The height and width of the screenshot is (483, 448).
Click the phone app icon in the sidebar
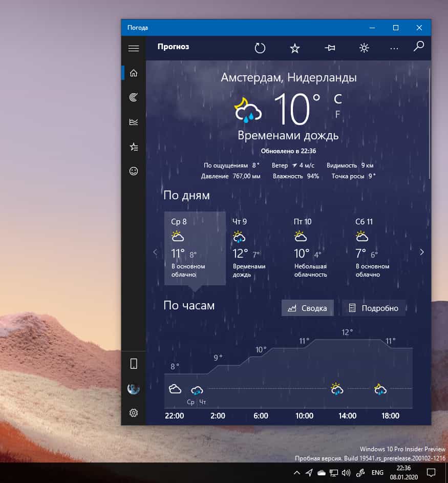point(133,364)
